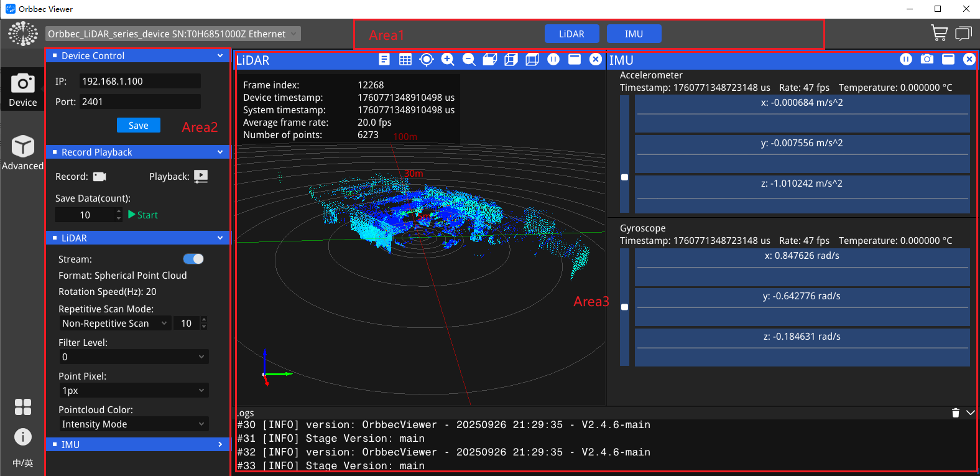Open the device selection dropdown
Screen dimensions: 980x476
pyautogui.click(x=173, y=34)
